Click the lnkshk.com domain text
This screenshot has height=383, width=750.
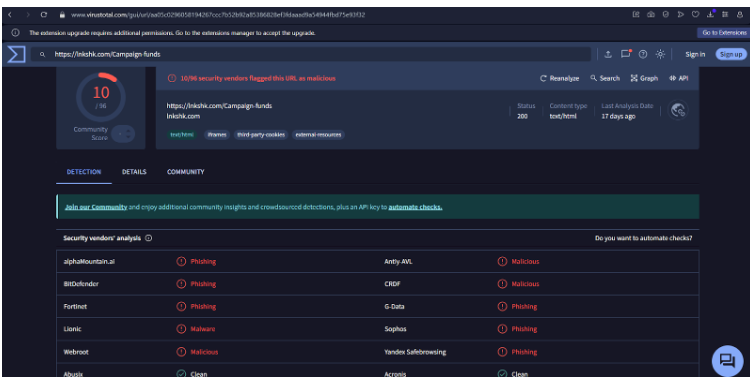tap(183, 116)
